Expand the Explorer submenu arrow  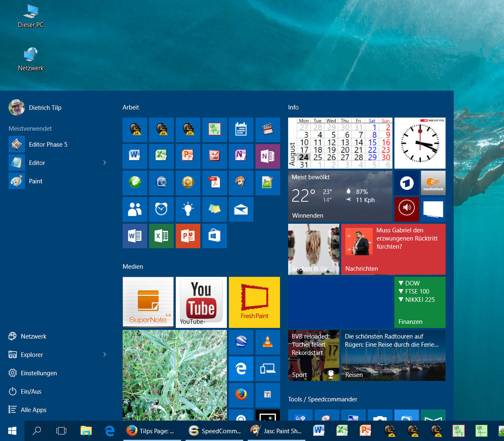tap(105, 354)
